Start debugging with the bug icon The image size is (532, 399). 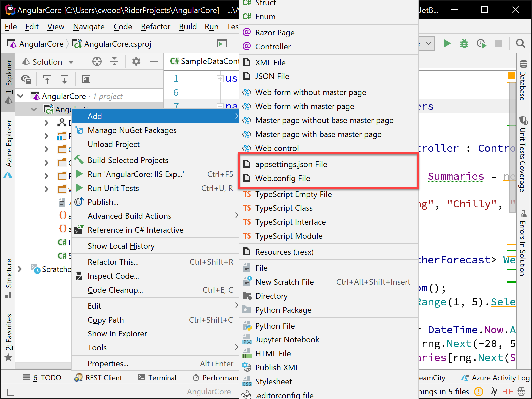464,43
